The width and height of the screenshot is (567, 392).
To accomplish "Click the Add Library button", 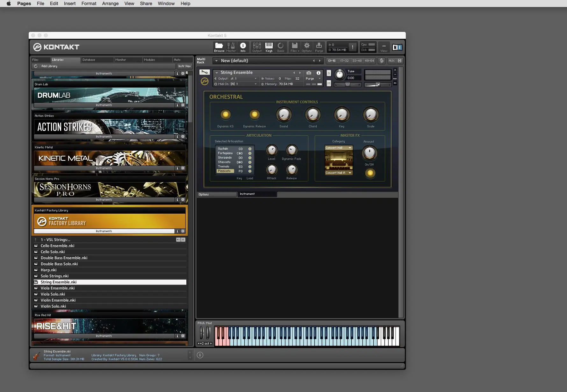I will click(x=49, y=66).
